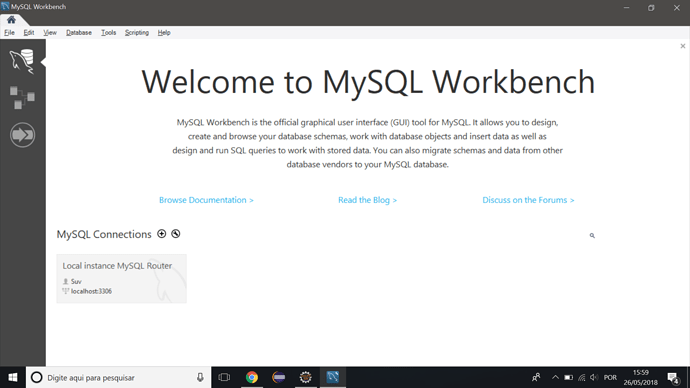
Task: Open the clock and date display
Action: (641, 377)
